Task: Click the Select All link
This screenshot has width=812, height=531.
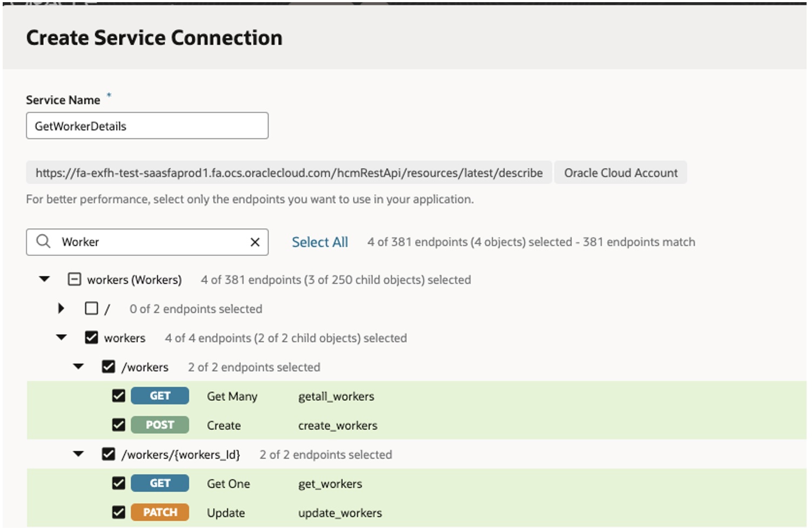Action: point(320,242)
